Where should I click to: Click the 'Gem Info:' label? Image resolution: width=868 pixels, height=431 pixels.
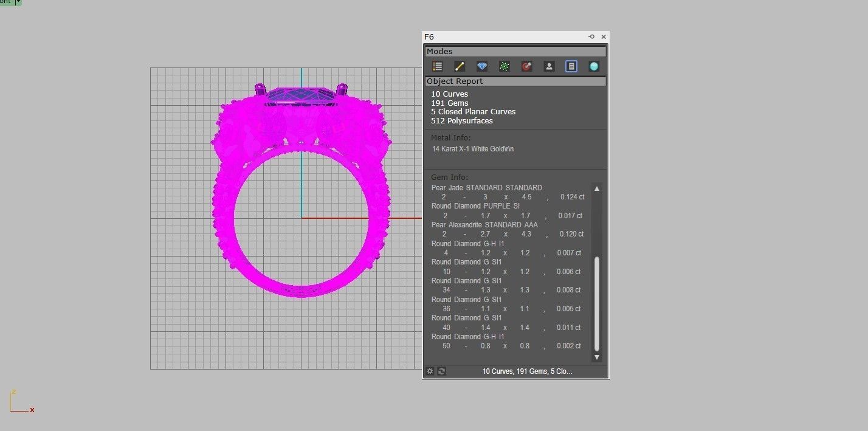(x=450, y=178)
